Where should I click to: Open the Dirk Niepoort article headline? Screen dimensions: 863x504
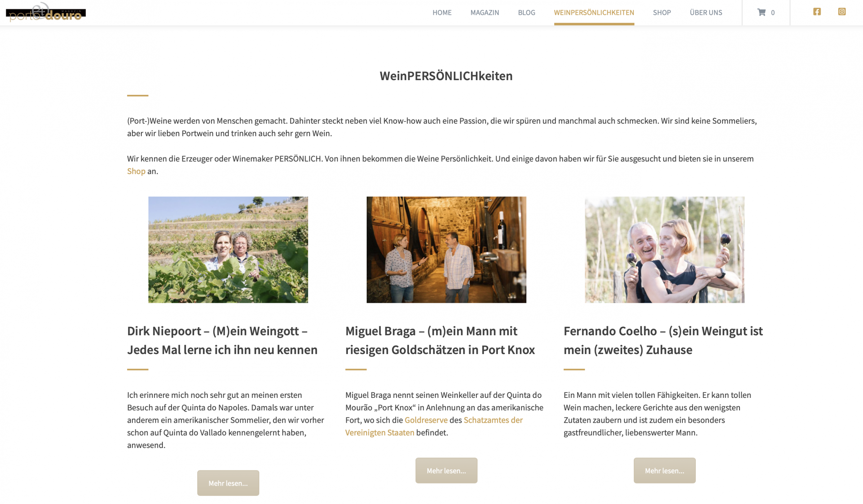pos(222,341)
